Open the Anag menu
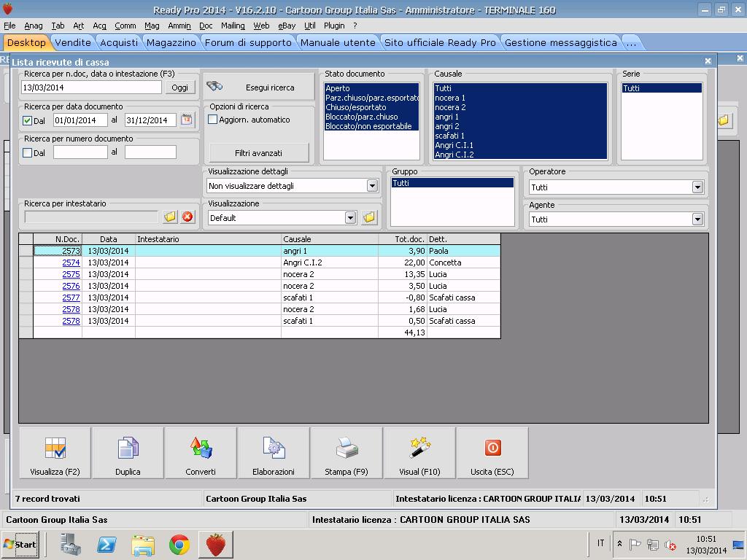Viewport: 747px width, 560px height. point(33,26)
